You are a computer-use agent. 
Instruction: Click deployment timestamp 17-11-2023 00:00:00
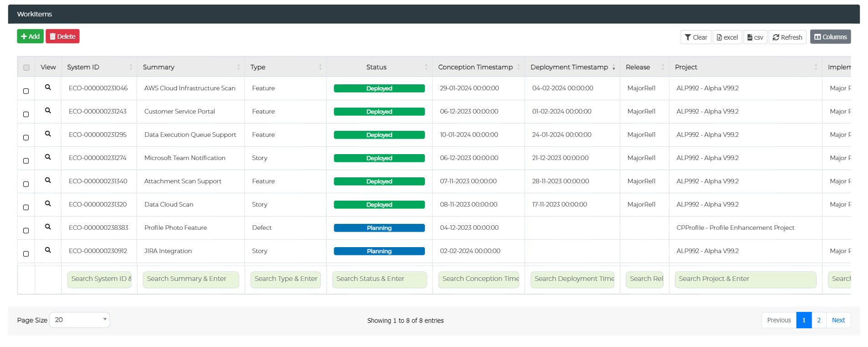point(560,204)
